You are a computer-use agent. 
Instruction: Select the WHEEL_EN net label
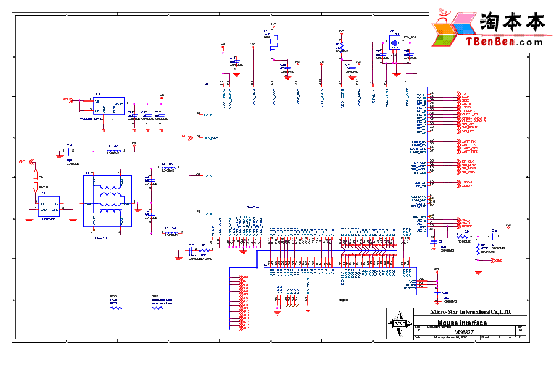pyautogui.click(x=470, y=114)
